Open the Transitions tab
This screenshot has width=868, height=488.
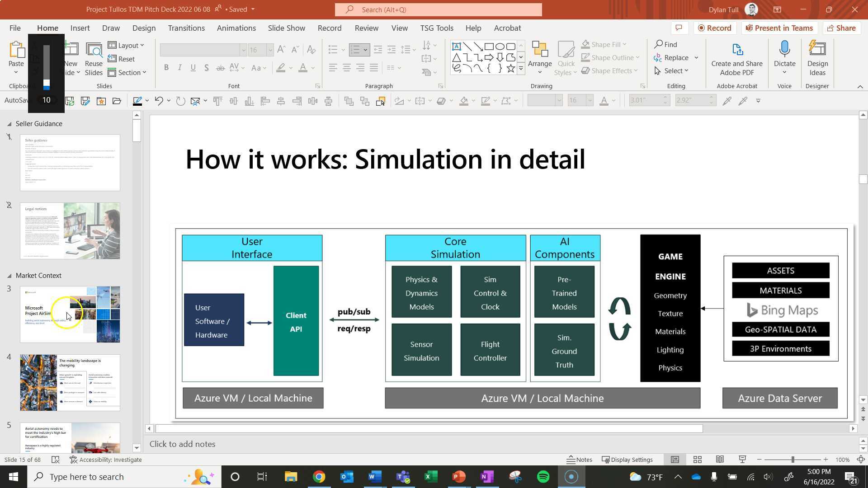186,28
